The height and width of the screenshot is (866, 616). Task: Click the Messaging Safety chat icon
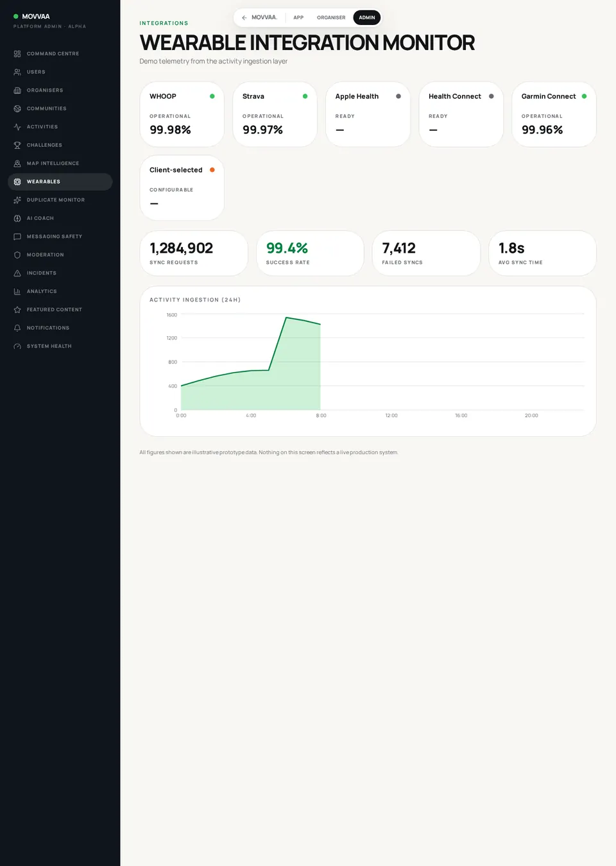17,237
